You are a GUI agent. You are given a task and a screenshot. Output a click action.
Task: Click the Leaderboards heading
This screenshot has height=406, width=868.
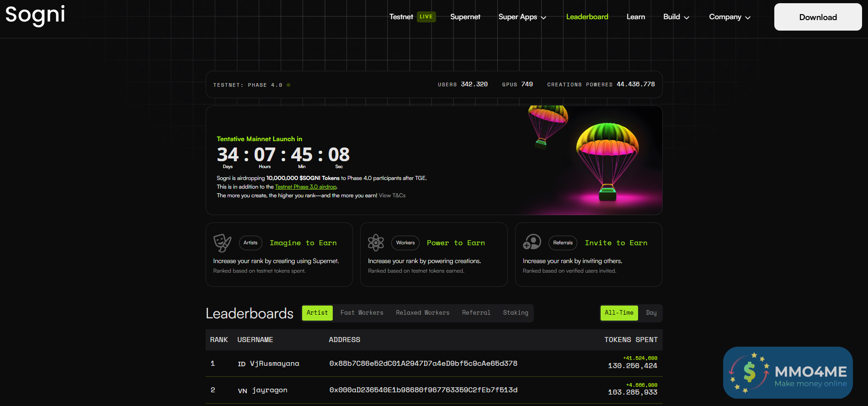click(250, 313)
